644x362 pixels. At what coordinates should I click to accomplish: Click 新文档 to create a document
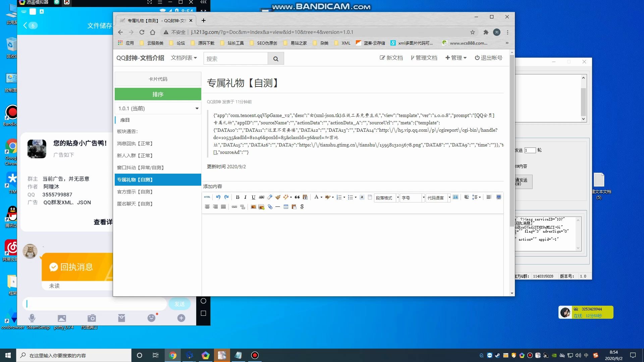tap(391, 58)
